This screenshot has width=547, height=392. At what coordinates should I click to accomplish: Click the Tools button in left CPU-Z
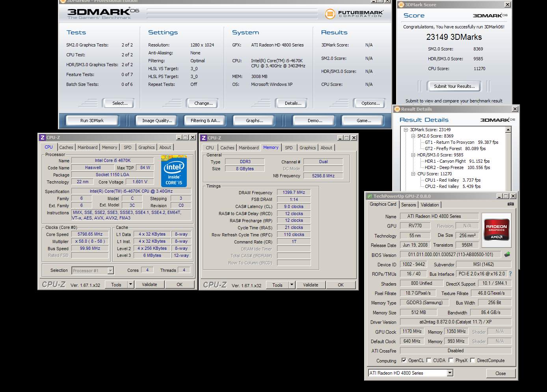116,284
